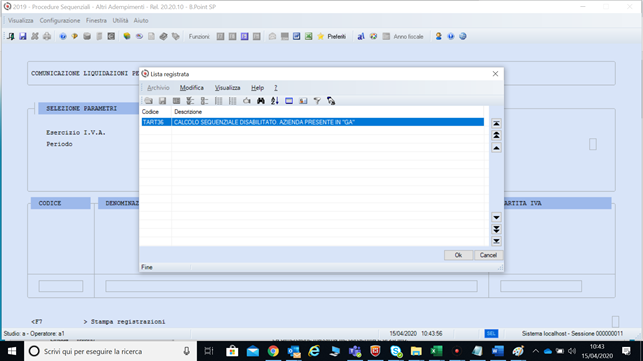This screenshot has width=643, height=361.
Task: Click the binoculars search icon in dialog
Action: (x=261, y=101)
